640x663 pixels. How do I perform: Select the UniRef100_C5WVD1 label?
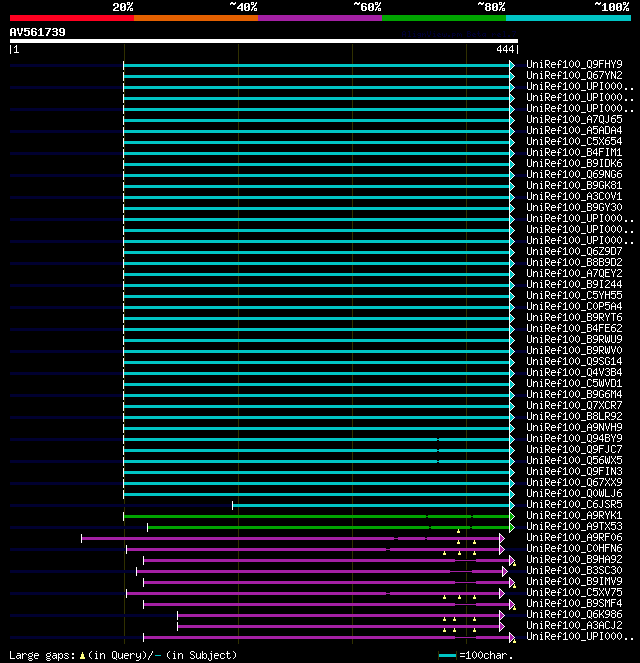click(574, 383)
